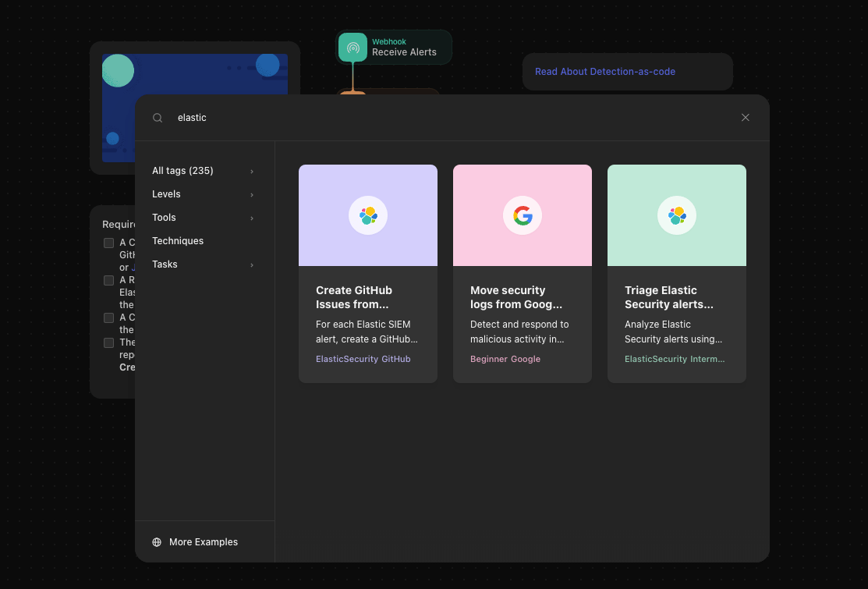Image resolution: width=868 pixels, height=589 pixels.
Task: Close the search dialog with the X icon
Action: pyautogui.click(x=746, y=118)
